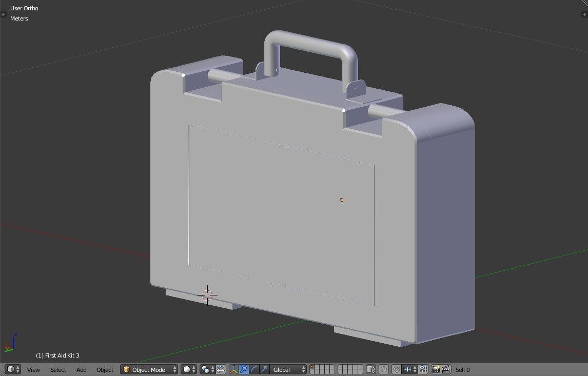Toggle manipulate center points only
This screenshot has width=588, height=376.
[x=221, y=370]
